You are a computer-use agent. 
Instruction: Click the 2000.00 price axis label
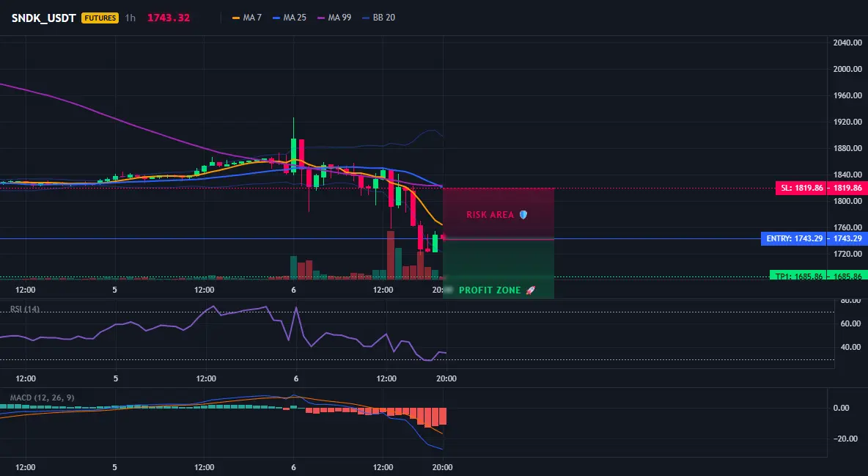point(847,69)
